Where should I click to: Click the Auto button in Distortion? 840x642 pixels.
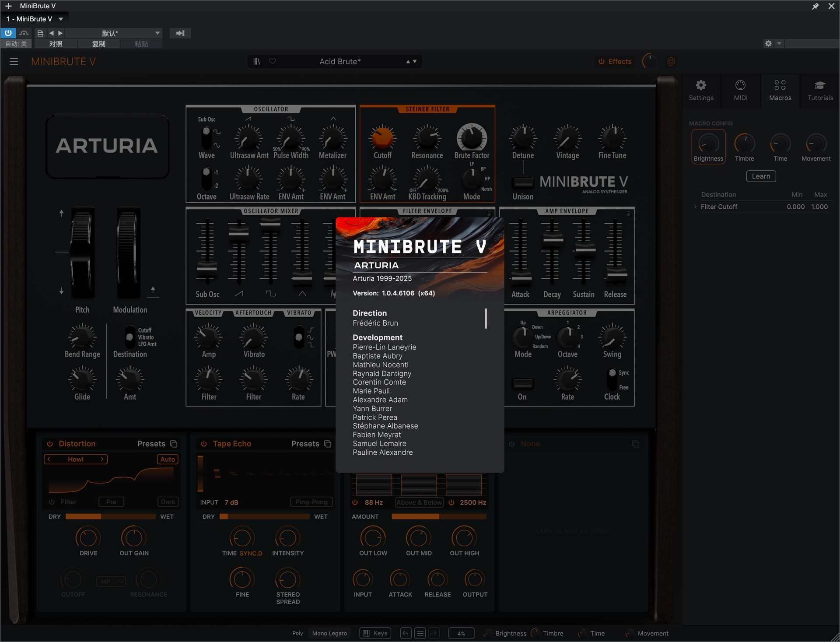[168, 459]
